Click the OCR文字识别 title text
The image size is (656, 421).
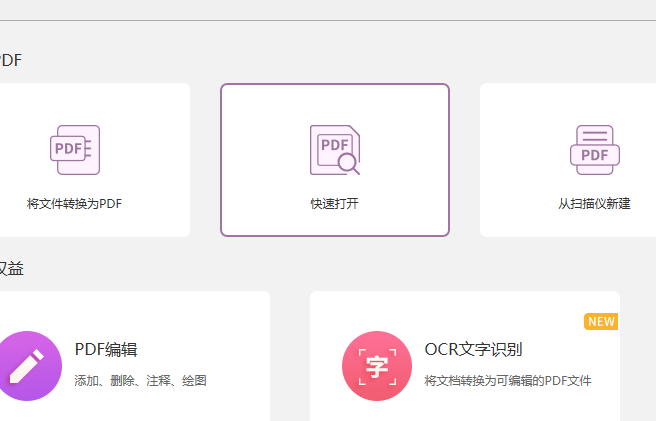tap(474, 349)
